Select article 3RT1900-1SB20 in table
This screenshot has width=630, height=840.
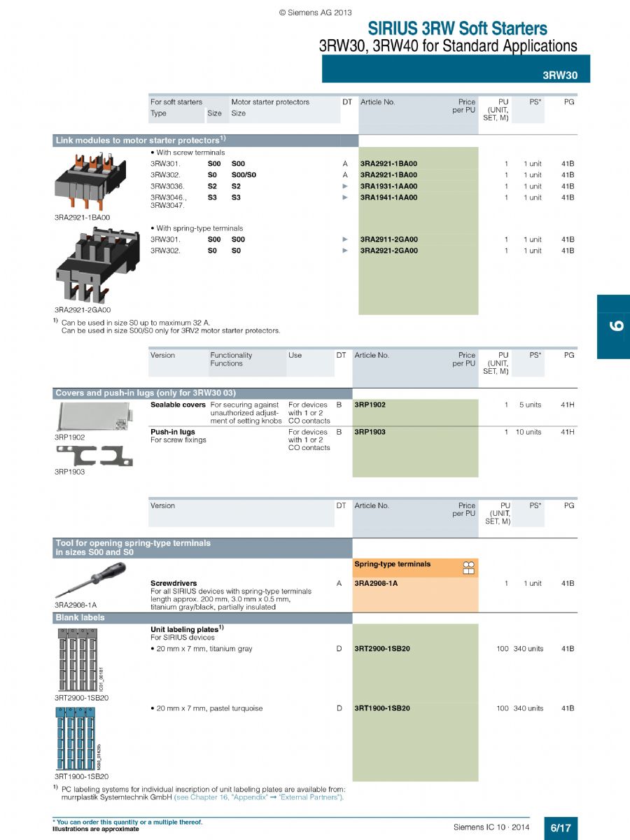tap(382, 708)
